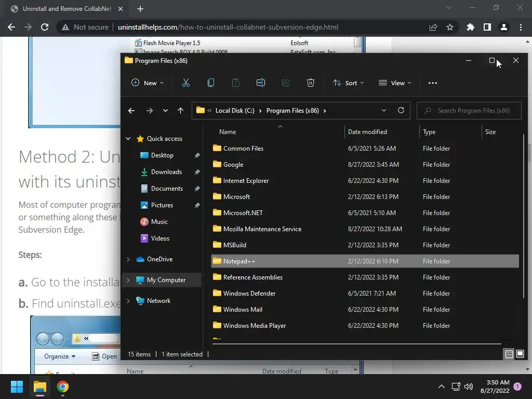Image resolution: width=532 pixels, height=399 pixels.
Task: Select Downloads in Quick access
Action: click(x=166, y=171)
